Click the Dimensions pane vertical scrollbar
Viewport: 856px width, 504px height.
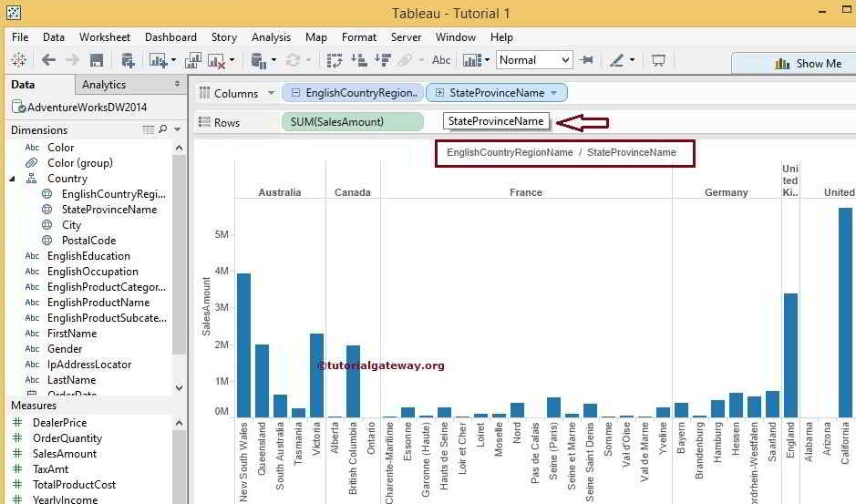179,255
